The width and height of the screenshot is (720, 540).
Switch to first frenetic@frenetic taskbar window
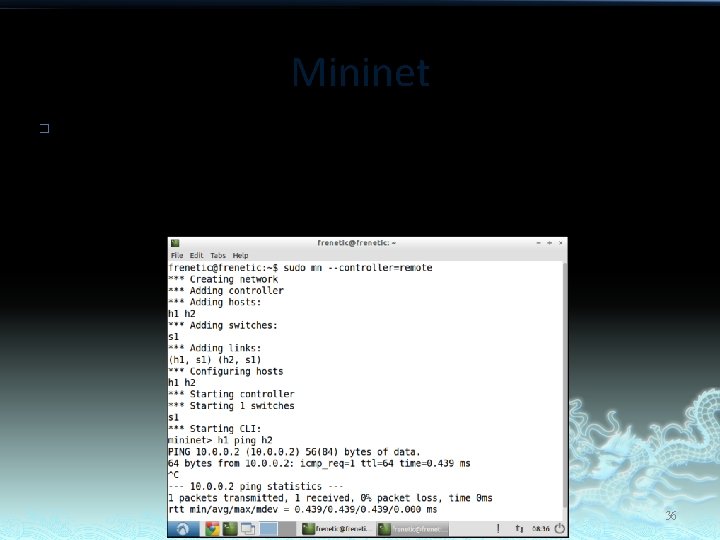pos(336,529)
